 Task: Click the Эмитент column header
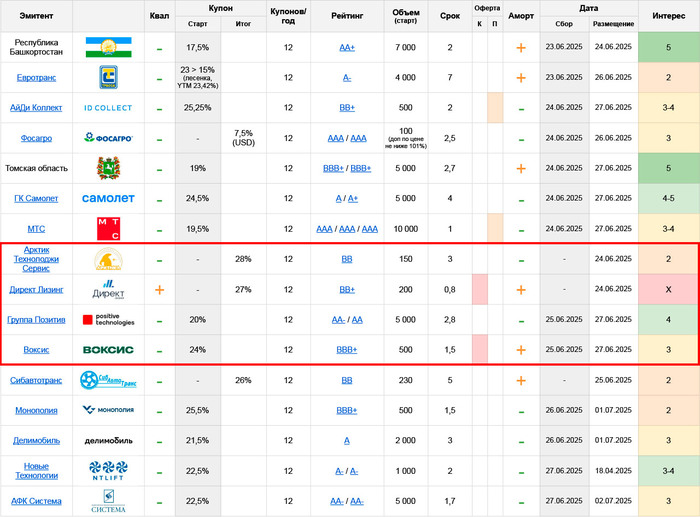point(36,16)
